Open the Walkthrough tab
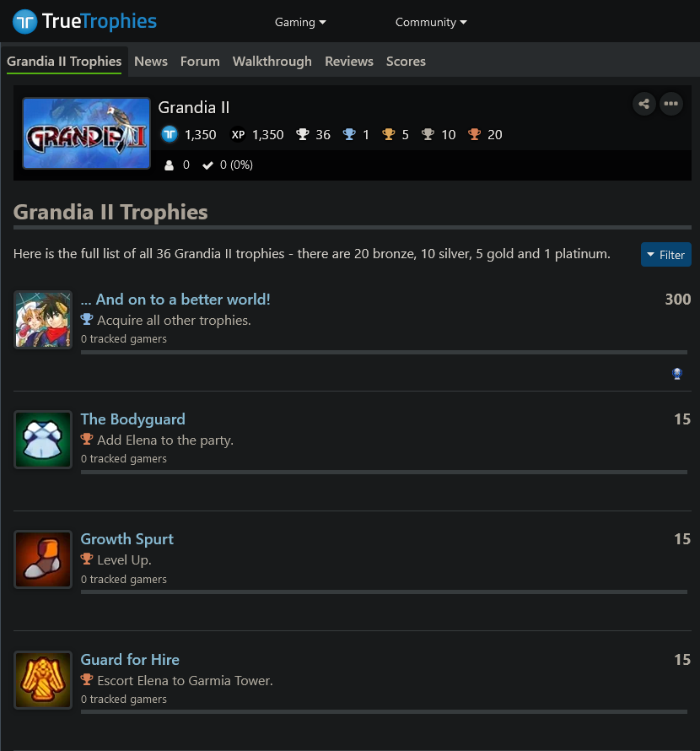Screen dimensions: 700x751 tap(272, 62)
